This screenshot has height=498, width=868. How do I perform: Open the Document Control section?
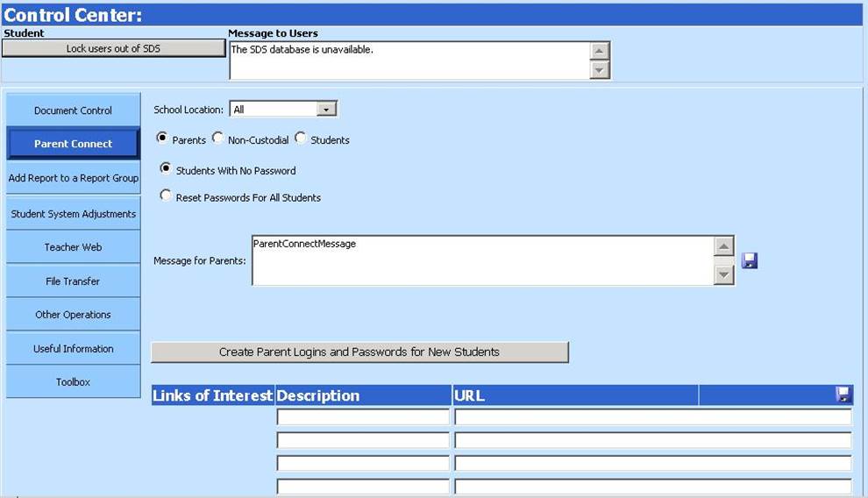coord(73,110)
